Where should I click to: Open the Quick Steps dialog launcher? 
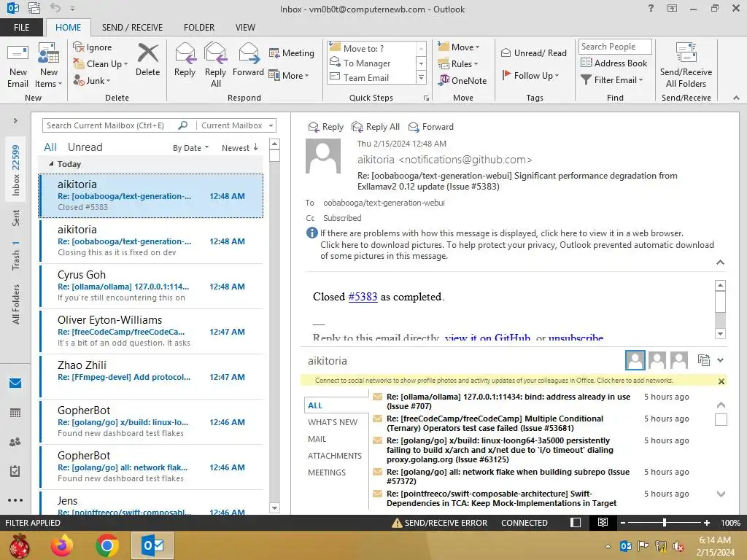(426, 98)
